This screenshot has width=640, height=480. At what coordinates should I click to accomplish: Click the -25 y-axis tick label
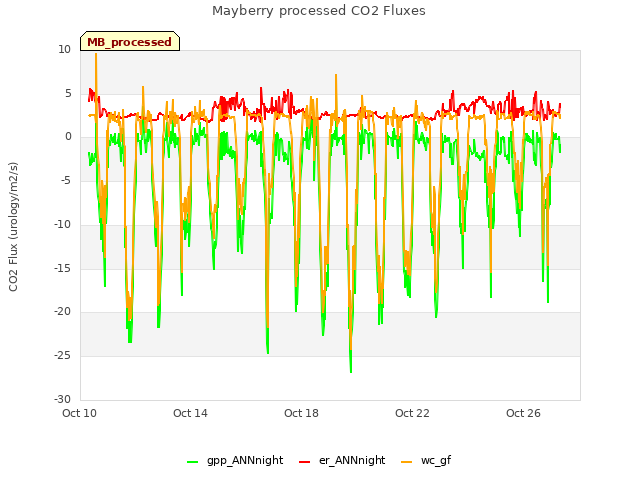(x=63, y=356)
